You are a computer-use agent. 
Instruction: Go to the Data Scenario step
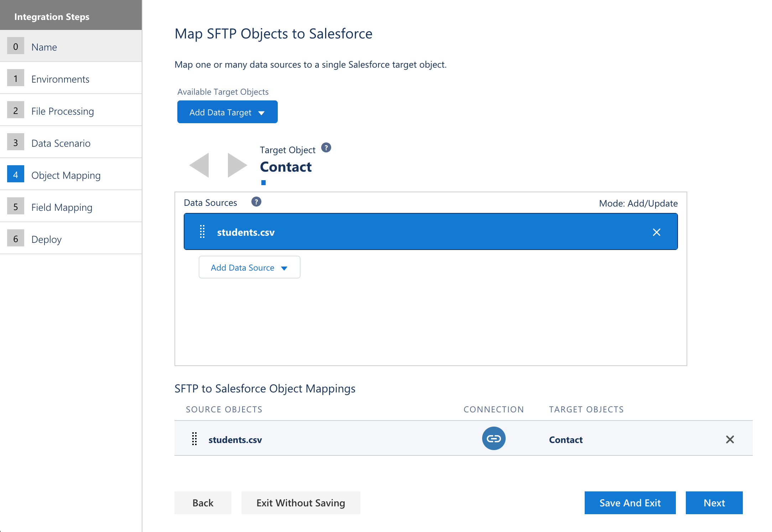71,142
